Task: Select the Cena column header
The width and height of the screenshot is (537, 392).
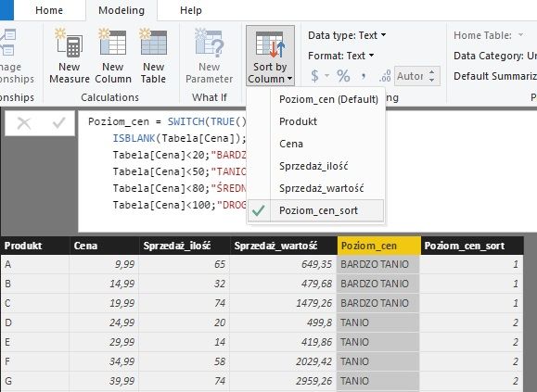Action: 104,246
